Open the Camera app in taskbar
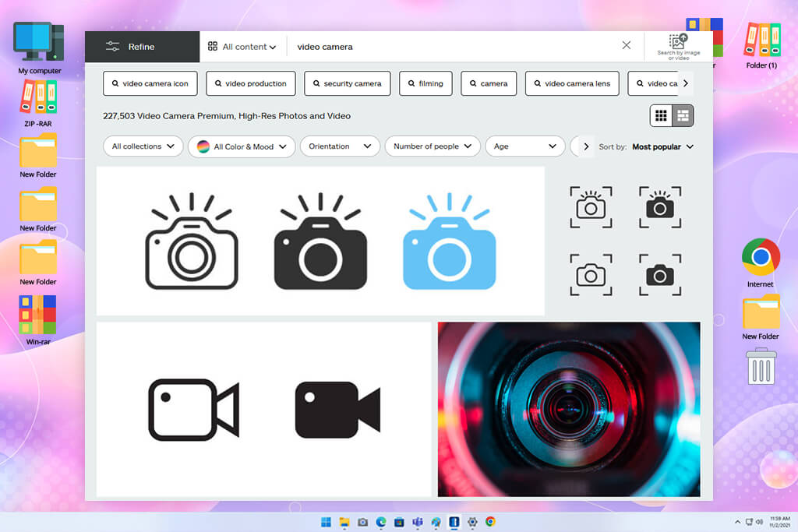Screen dimensions: 798x532 (363, 522)
